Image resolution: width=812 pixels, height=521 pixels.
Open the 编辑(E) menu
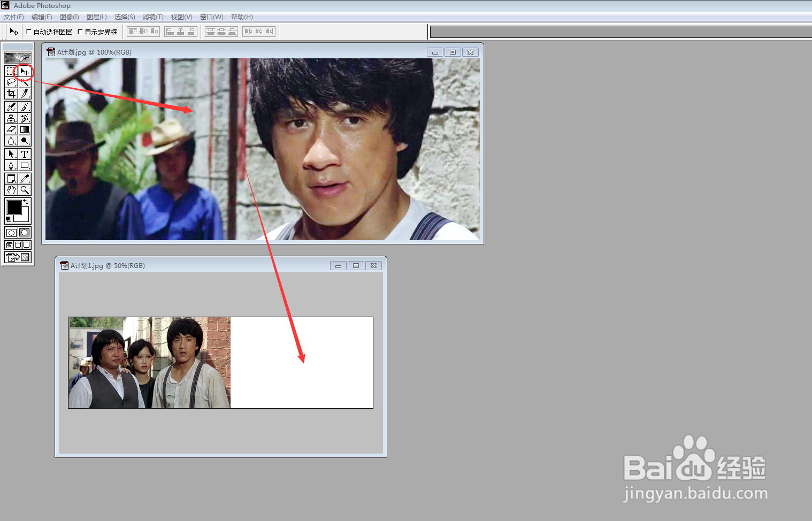(42, 17)
